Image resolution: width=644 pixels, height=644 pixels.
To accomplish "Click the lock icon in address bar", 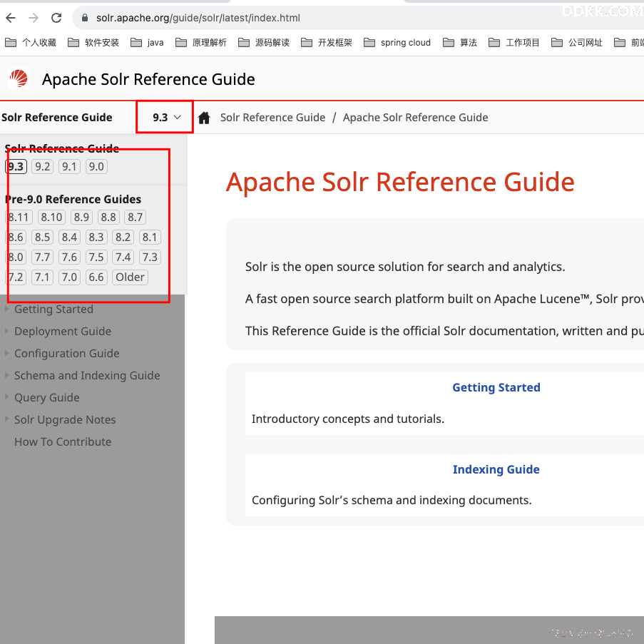I will click(x=85, y=18).
